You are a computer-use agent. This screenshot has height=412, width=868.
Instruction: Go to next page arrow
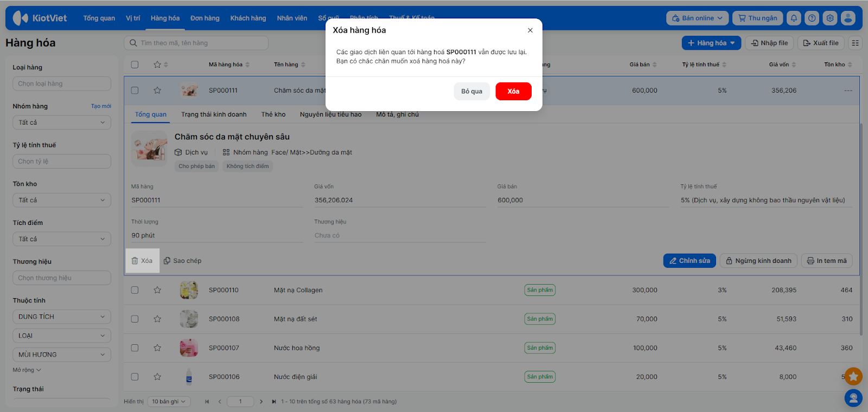click(261, 402)
